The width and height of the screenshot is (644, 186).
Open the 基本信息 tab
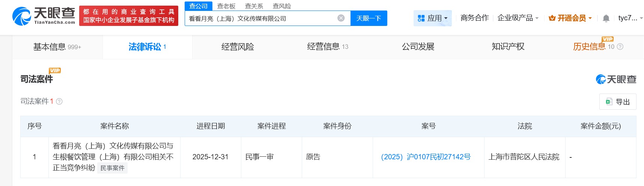tap(57, 47)
